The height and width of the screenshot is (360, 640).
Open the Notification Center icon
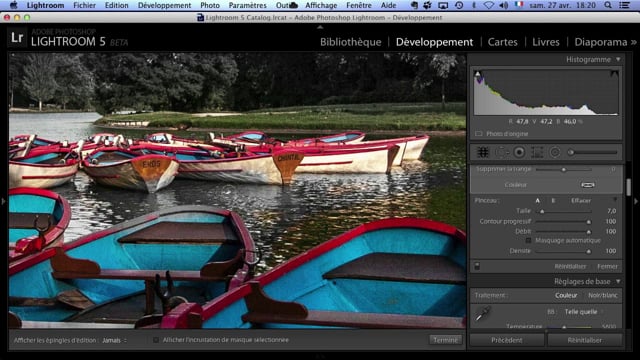[x=624, y=5]
